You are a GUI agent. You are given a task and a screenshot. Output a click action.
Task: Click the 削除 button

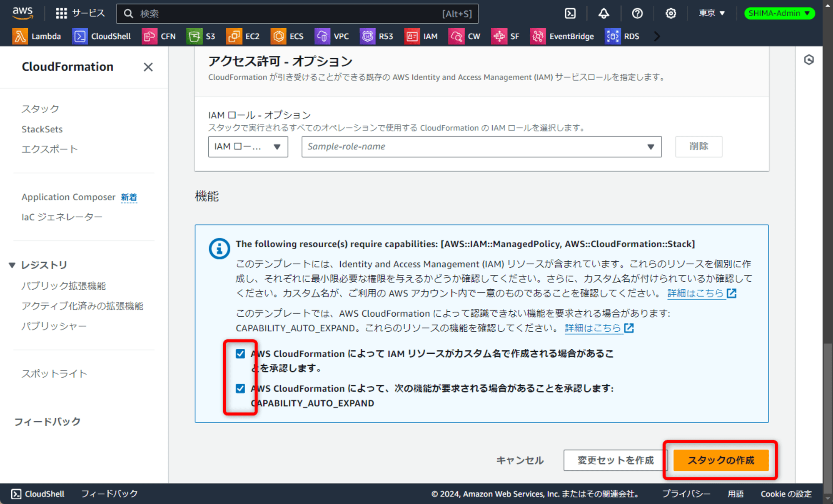[x=699, y=146]
